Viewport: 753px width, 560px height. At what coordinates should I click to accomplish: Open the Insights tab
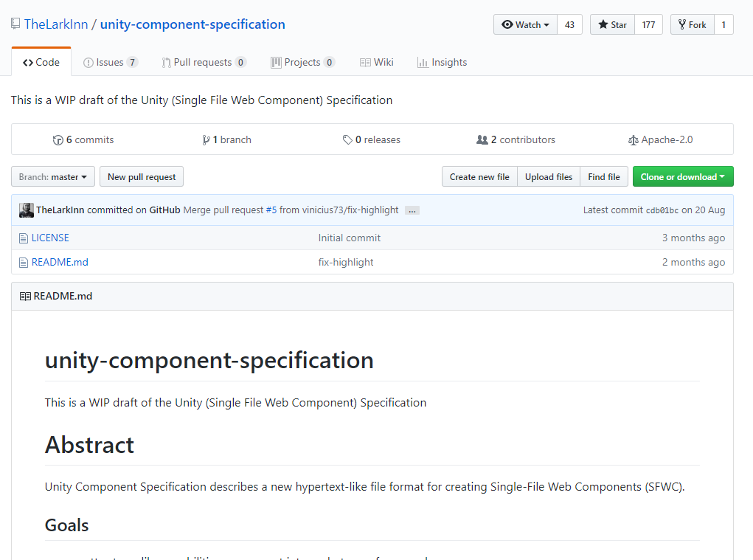(442, 62)
